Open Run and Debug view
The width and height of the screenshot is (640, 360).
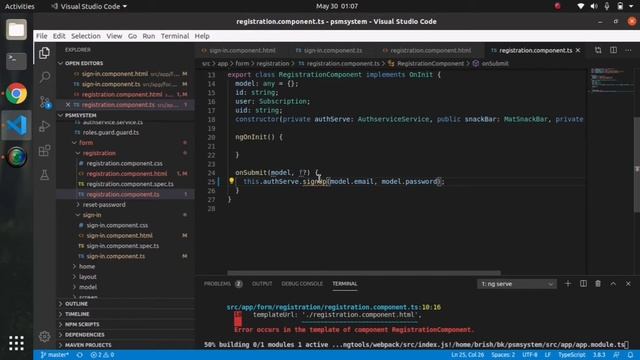pos(44,126)
